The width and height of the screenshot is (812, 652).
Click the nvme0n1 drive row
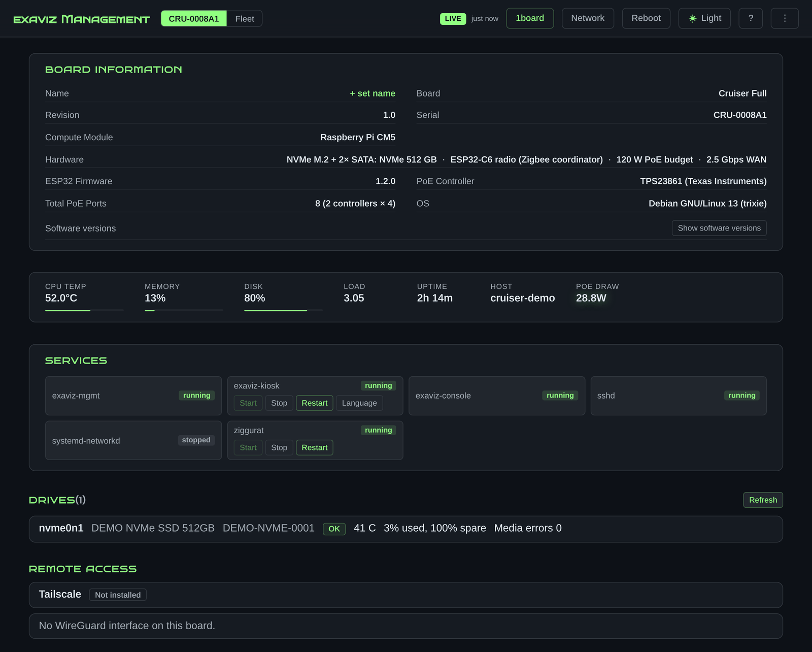point(406,529)
